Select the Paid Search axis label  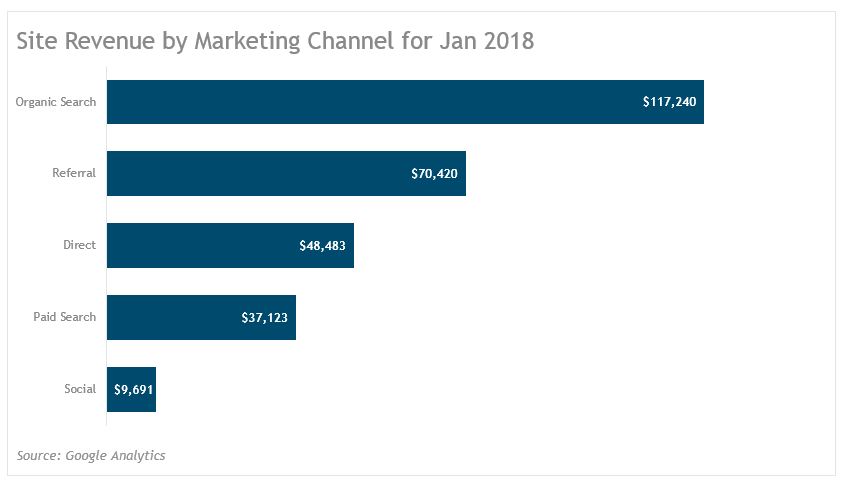coord(65,317)
